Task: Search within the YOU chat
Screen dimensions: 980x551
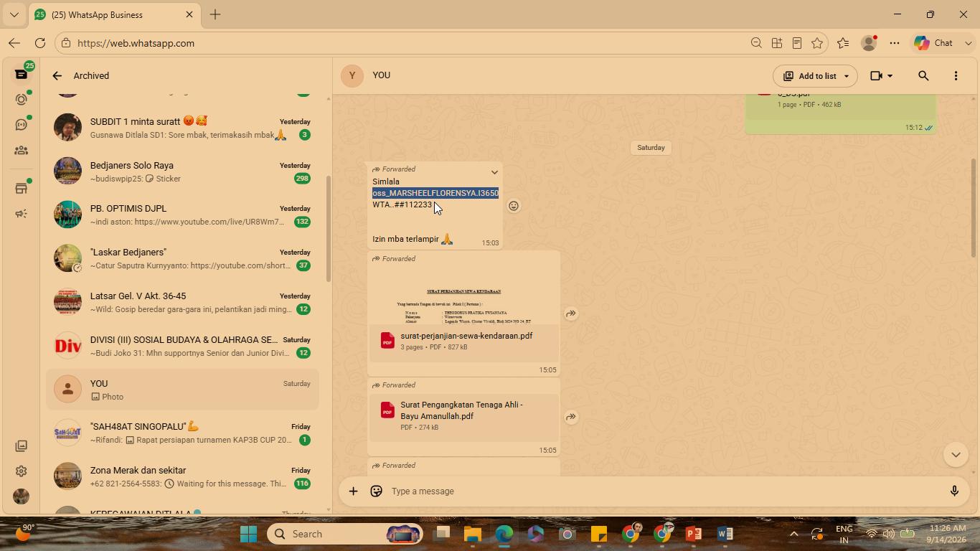Action: [923, 75]
